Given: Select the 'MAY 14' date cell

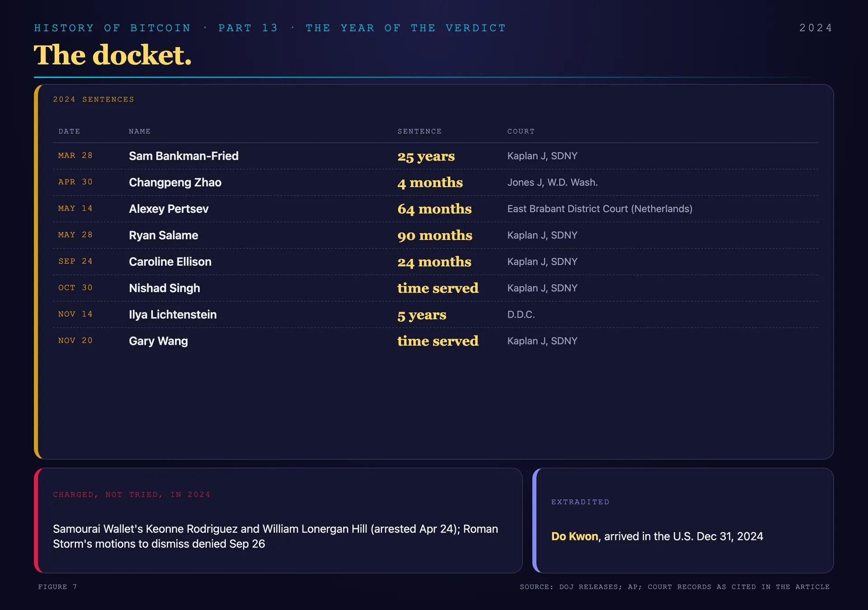Looking at the screenshot, I should point(75,208).
